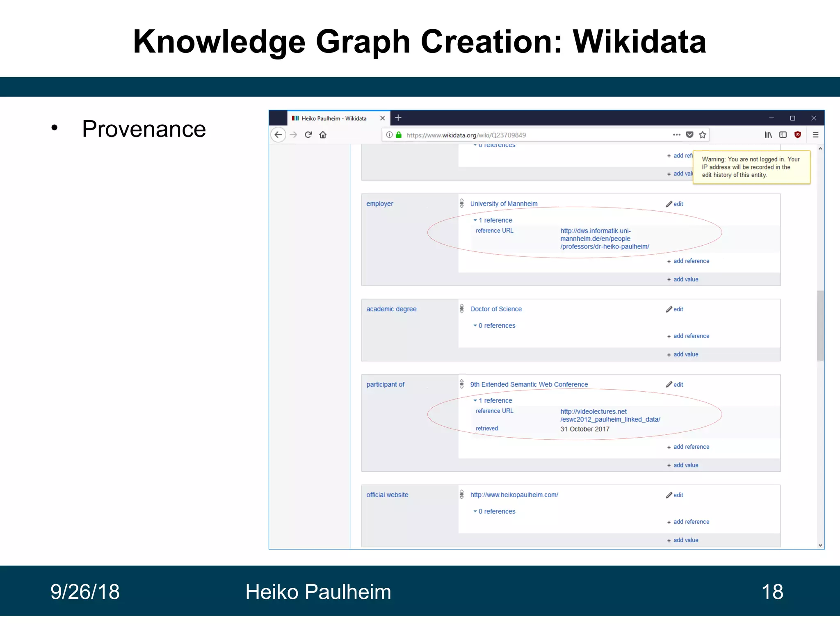
Task: Open the uBlock Origin shield icon
Action: pyautogui.click(x=798, y=135)
